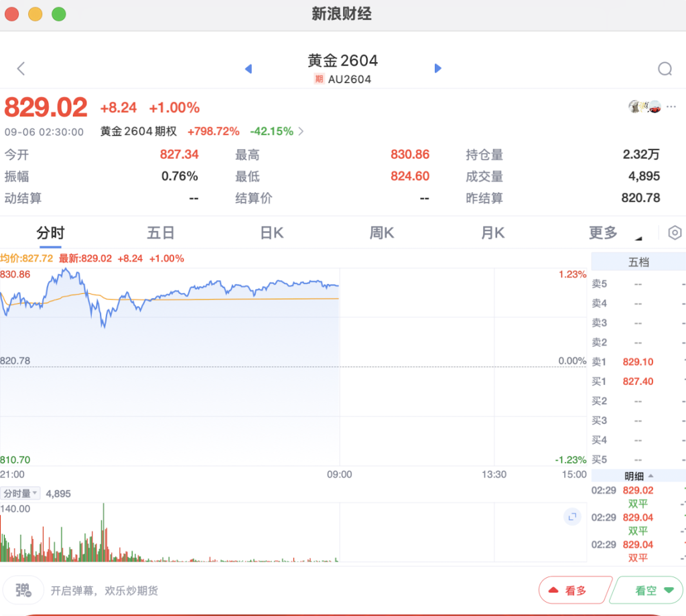Viewport: 686px width, 616px height.
Task: Open the 日K chart tab
Action: pos(272,233)
